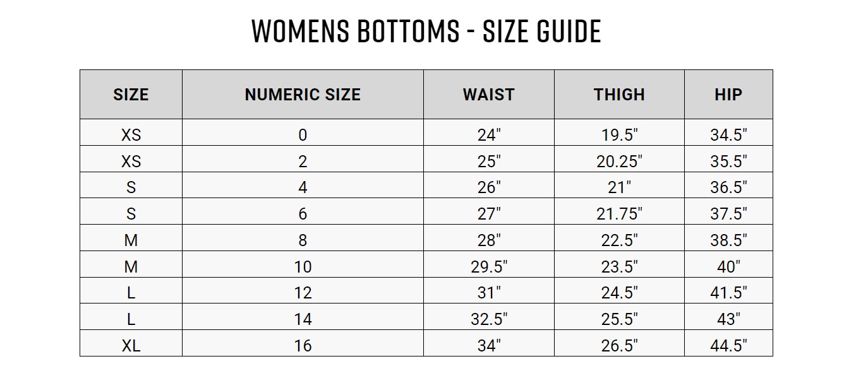Click the 34.5" hip measurement

pyautogui.click(x=728, y=134)
